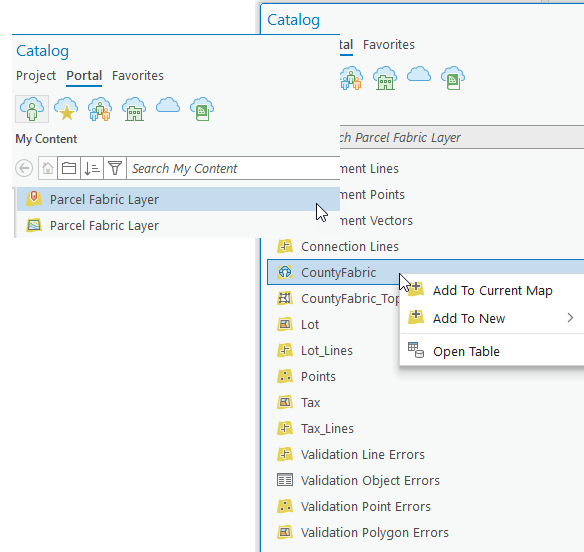The image size is (584, 552).
Task: Open the sort options dropdown
Action: pos(92,168)
